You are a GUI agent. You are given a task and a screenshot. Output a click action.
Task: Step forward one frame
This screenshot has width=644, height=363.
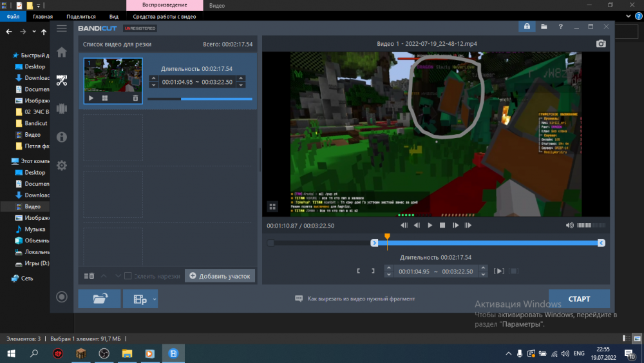point(455,225)
